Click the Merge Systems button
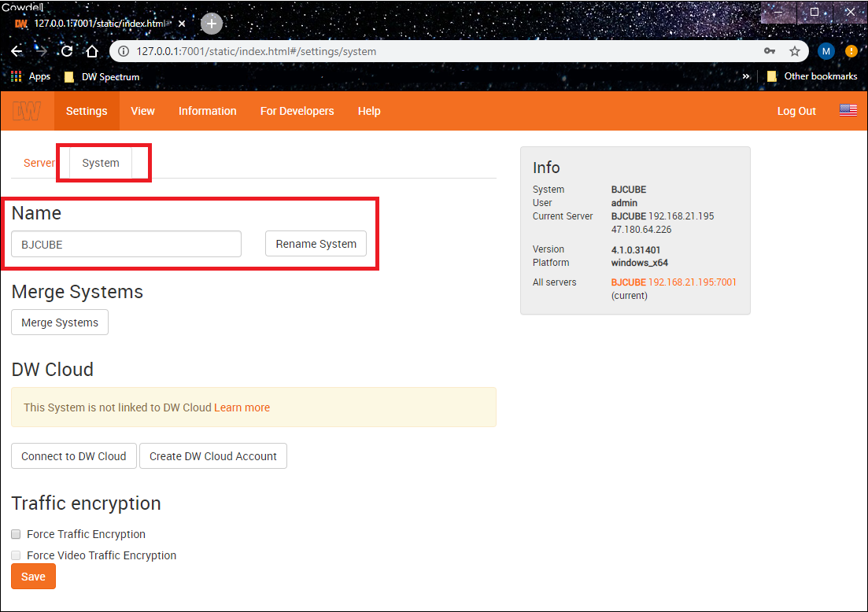The height and width of the screenshot is (612, 868). 60,323
